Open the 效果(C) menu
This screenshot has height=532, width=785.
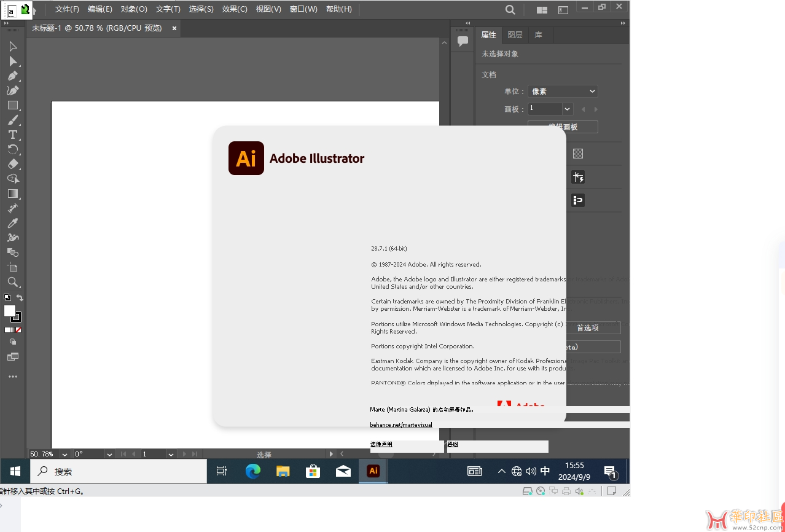[x=235, y=9]
